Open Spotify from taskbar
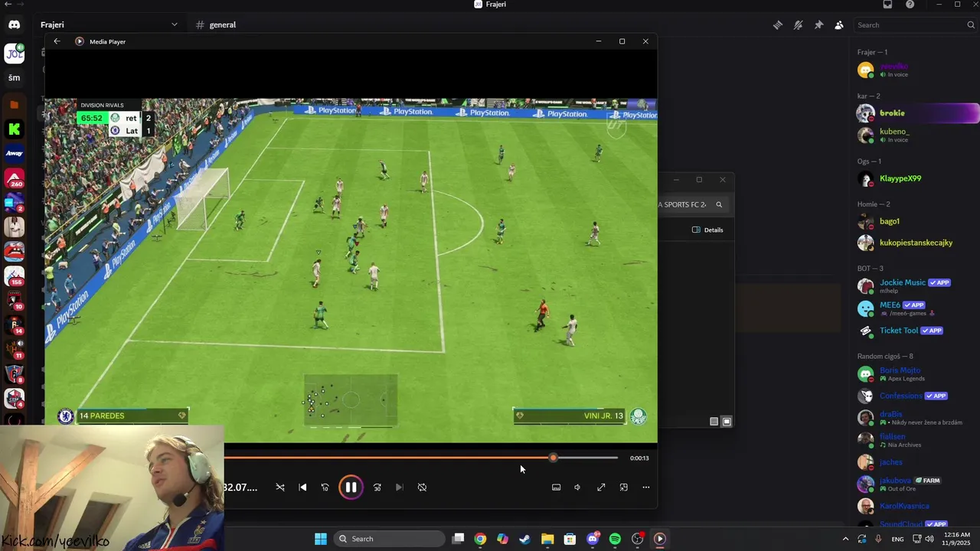 click(x=615, y=539)
